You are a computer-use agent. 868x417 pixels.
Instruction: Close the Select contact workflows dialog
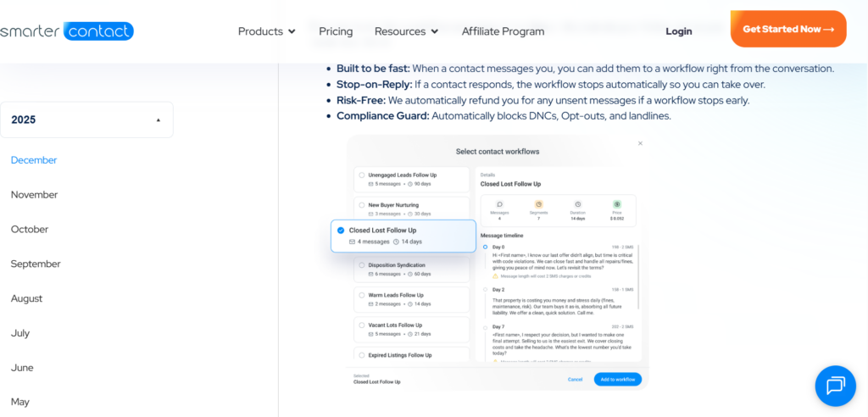[x=641, y=143]
